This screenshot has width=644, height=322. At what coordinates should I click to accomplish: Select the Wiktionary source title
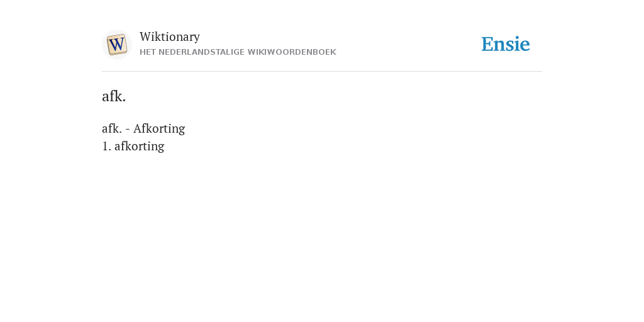tap(170, 36)
